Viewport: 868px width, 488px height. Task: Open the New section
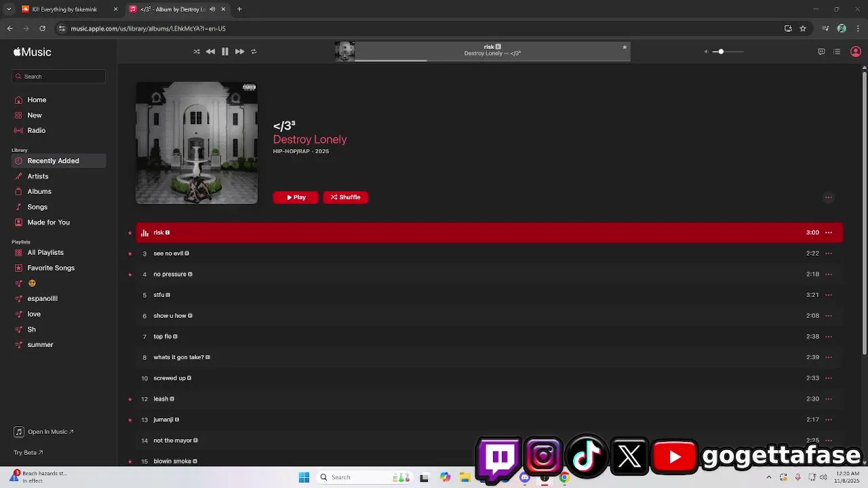(x=35, y=115)
